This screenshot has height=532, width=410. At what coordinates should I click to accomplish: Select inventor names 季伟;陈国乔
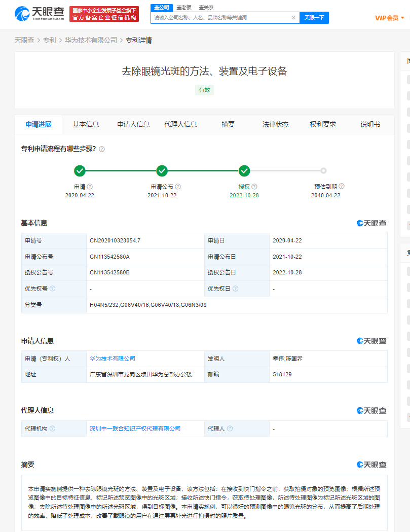point(287,359)
